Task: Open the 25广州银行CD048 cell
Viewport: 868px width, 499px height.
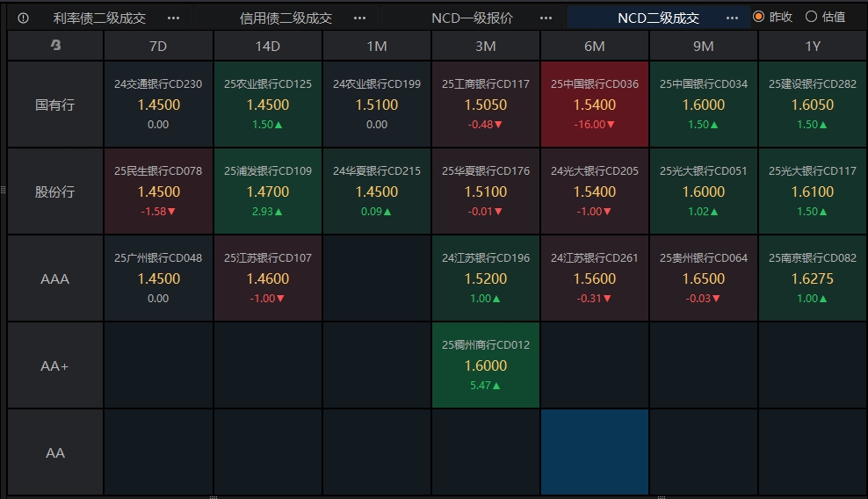Action: point(158,278)
